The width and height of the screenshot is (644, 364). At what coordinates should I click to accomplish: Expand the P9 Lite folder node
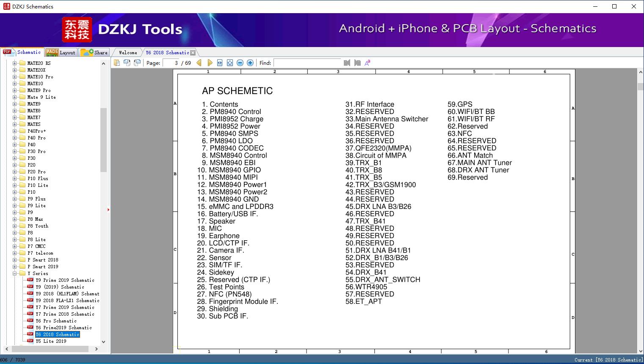[15, 206]
